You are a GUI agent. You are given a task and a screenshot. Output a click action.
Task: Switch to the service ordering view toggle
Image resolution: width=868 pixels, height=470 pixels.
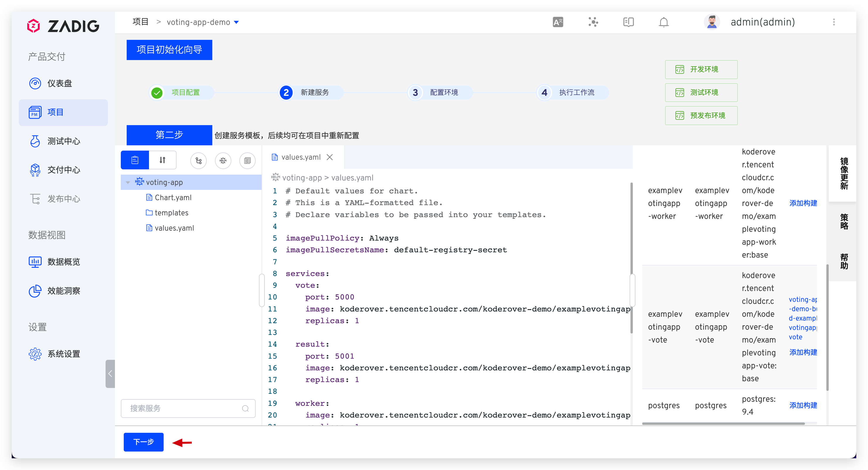pyautogui.click(x=162, y=160)
